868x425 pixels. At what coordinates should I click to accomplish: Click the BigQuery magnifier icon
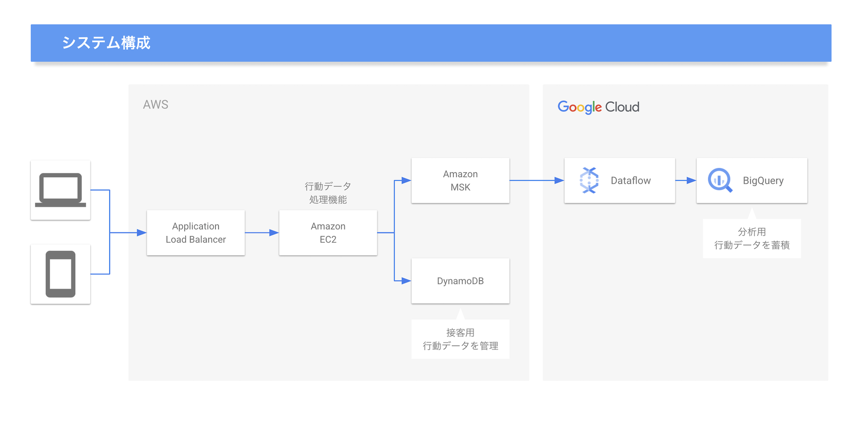click(720, 180)
